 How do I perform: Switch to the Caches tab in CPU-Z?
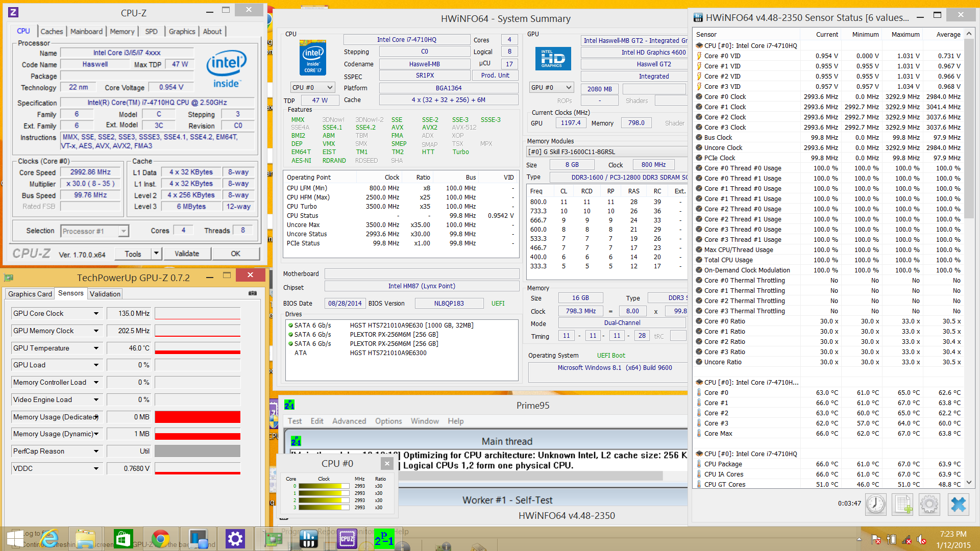click(x=52, y=32)
